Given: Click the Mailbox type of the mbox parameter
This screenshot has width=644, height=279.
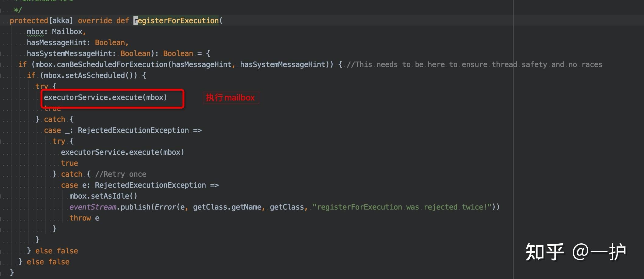Looking at the screenshot, I should 67,32.
